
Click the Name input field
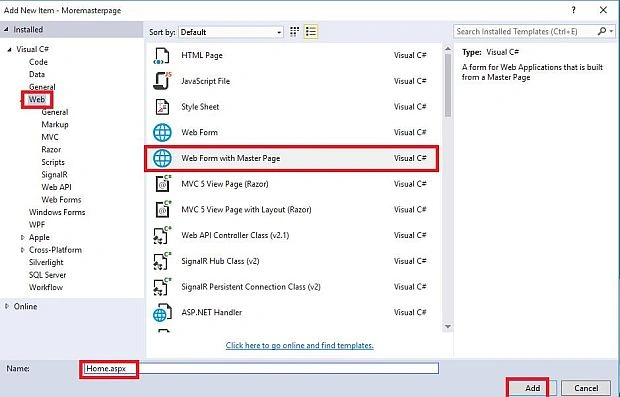(x=261, y=368)
